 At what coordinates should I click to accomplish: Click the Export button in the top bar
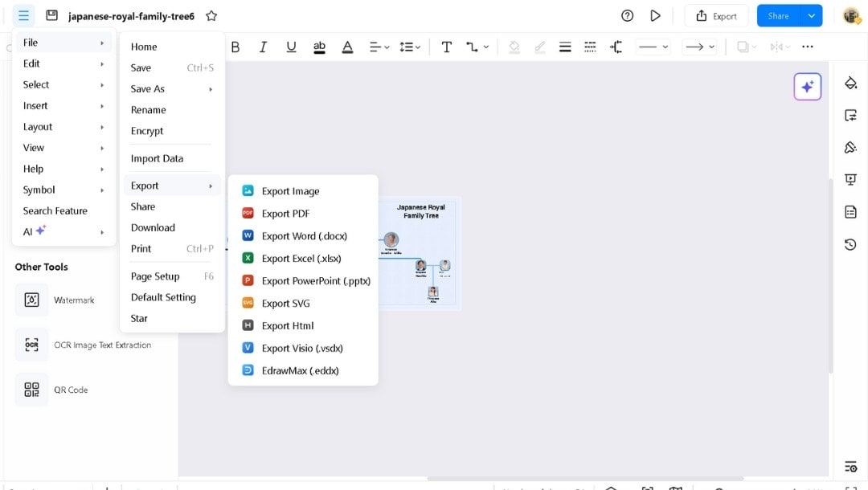(716, 14)
